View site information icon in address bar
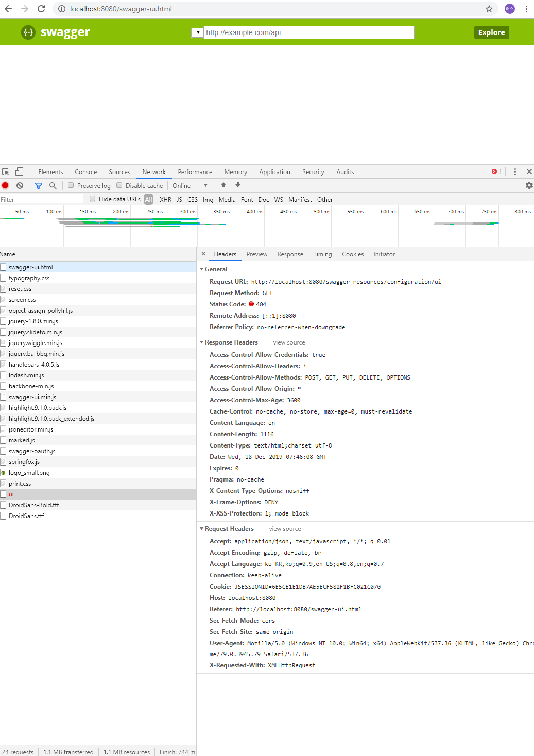 [61, 9]
